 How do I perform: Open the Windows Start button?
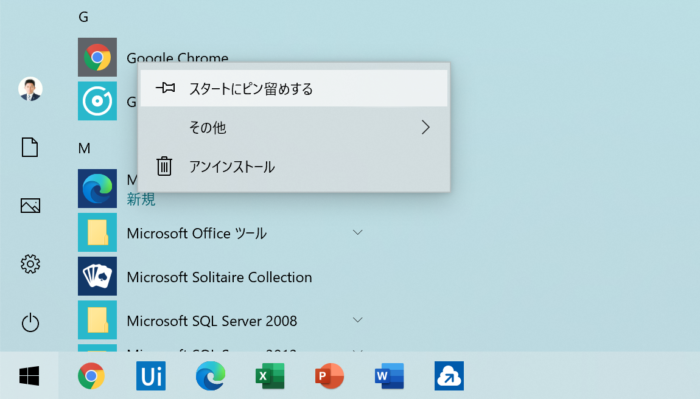point(29,375)
